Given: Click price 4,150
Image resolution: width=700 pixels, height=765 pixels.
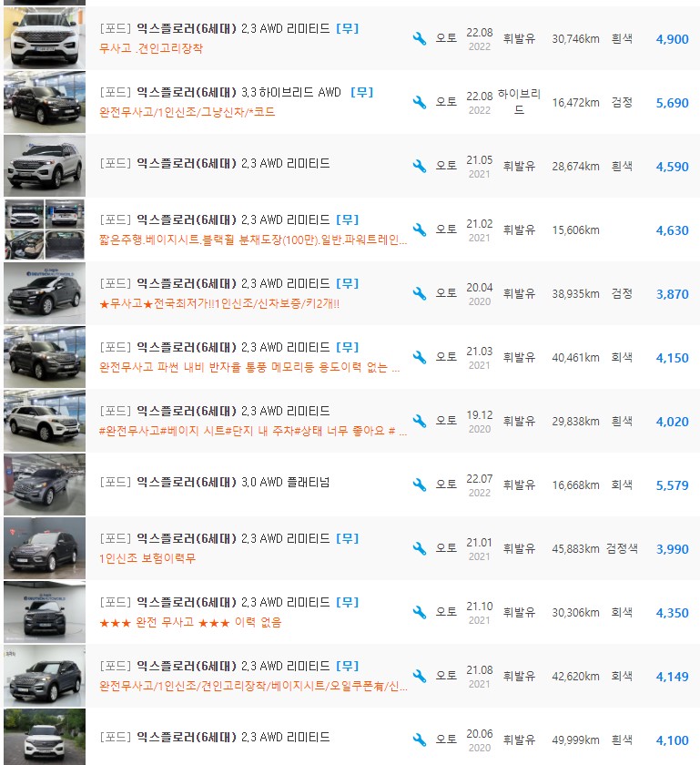Looking at the screenshot, I should click(672, 358).
